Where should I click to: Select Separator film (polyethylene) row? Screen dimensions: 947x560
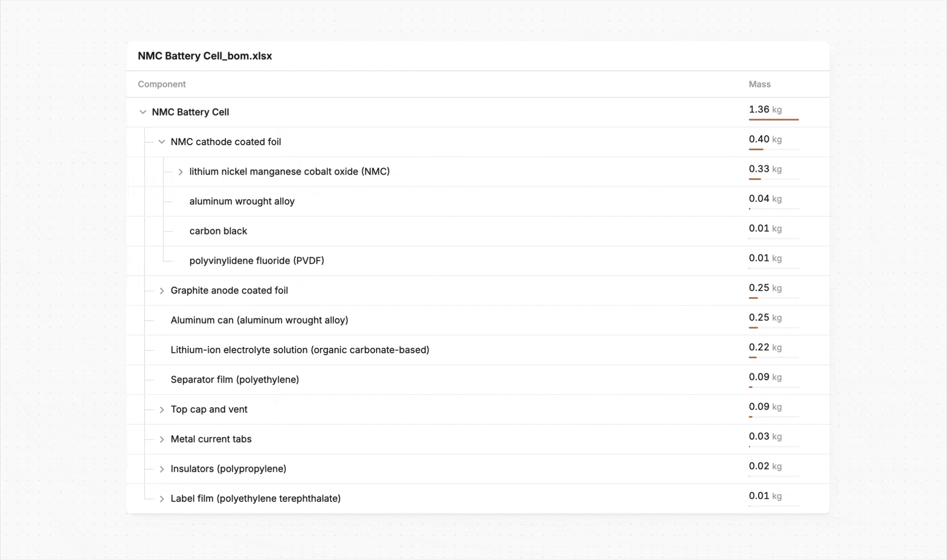tap(234, 380)
